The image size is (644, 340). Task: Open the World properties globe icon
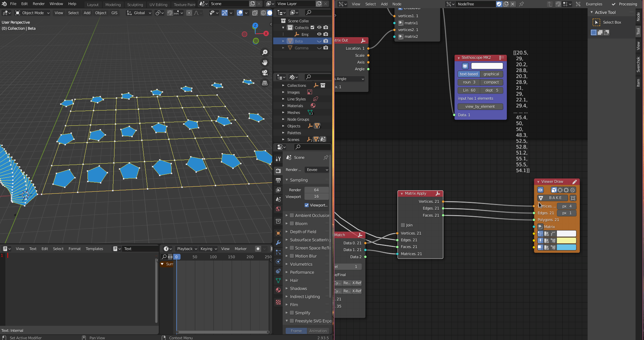[278, 209]
